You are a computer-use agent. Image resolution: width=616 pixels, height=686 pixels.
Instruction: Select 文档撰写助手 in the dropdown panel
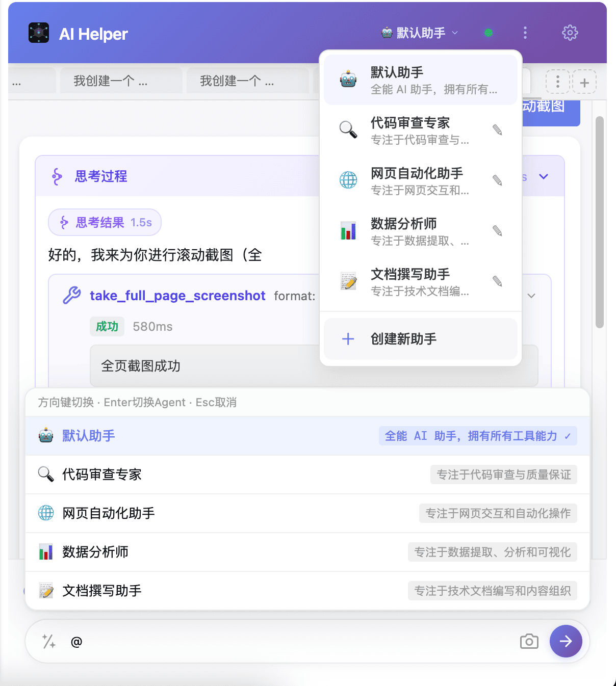pyautogui.click(x=421, y=282)
